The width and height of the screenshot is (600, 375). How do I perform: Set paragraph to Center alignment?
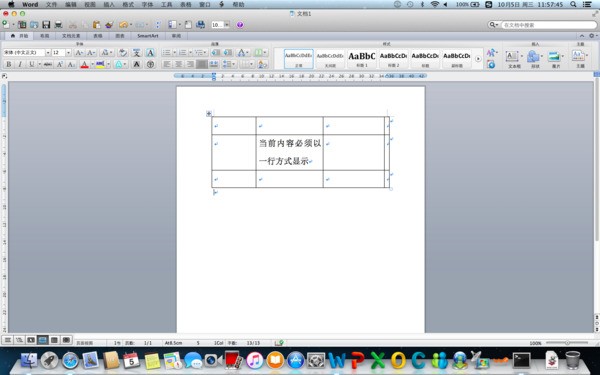pos(178,64)
